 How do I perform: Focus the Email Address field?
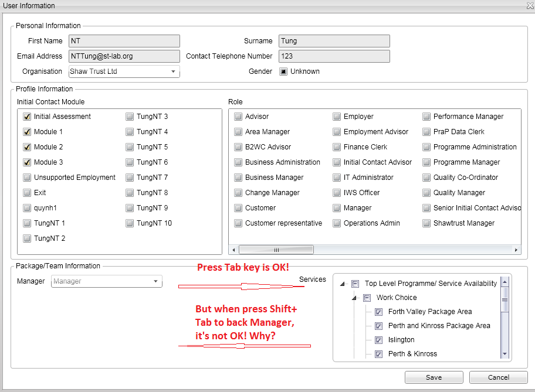tap(124, 56)
